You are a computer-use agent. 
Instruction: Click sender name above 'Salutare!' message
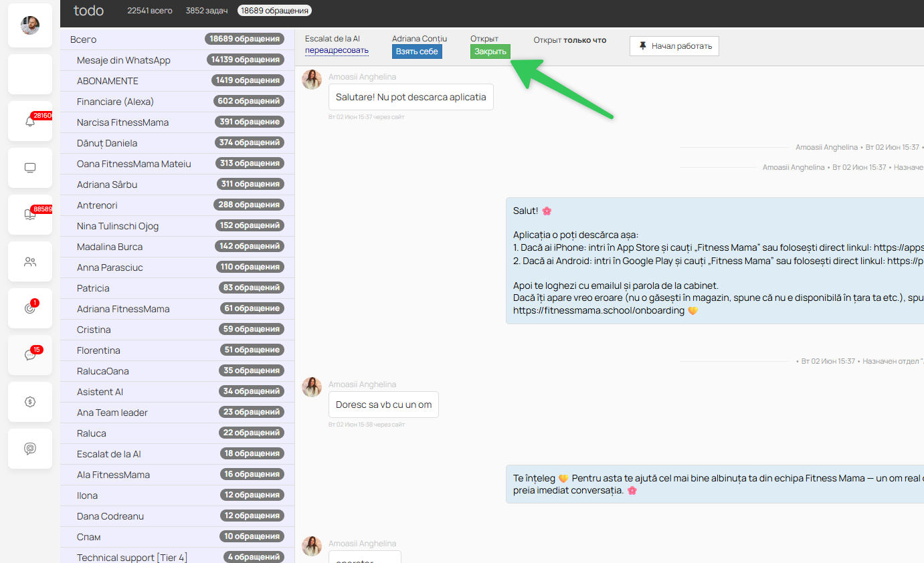click(x=362, y=77)
